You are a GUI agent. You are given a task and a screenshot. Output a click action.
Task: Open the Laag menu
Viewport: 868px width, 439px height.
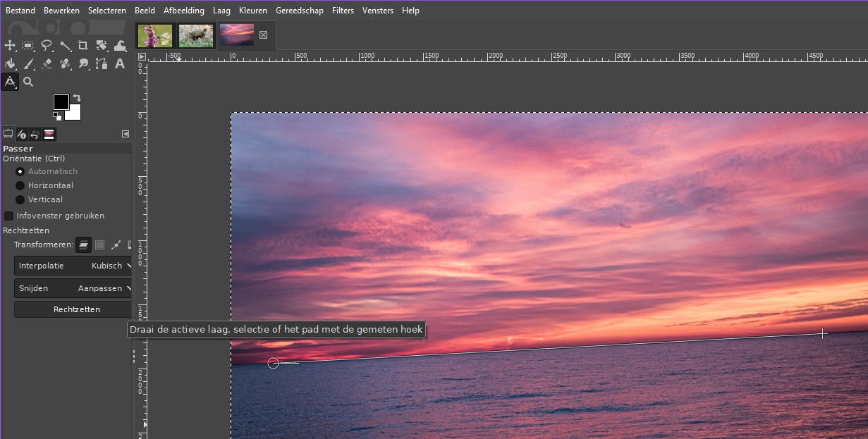[x=221, y=11]
